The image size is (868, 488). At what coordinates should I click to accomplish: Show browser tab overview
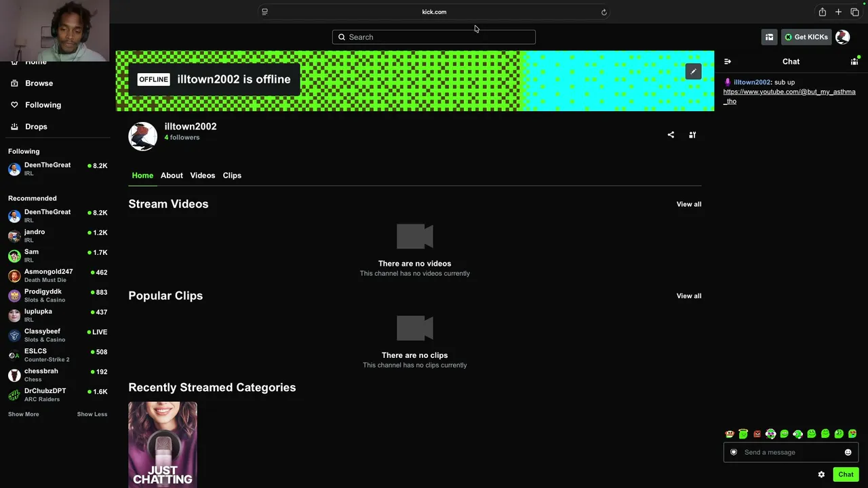pos(854,12)
